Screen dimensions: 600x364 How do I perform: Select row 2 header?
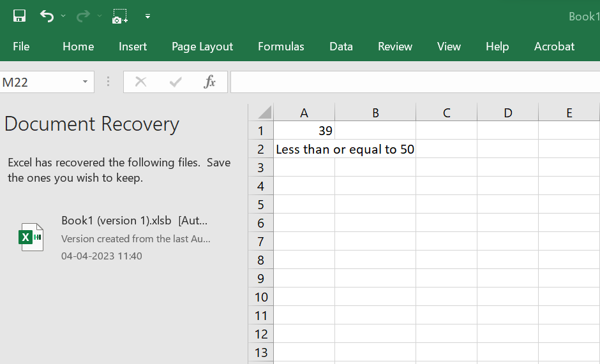coord(261,149)
